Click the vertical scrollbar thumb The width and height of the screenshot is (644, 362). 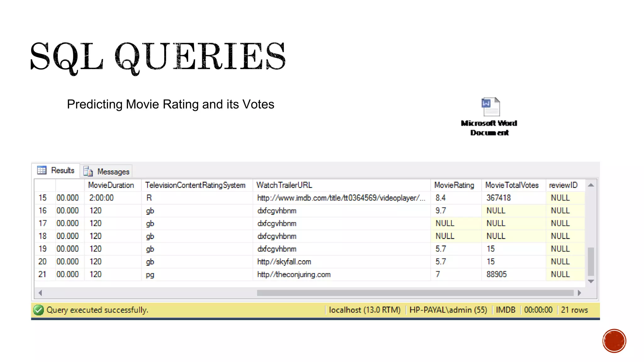pos(591,261)
